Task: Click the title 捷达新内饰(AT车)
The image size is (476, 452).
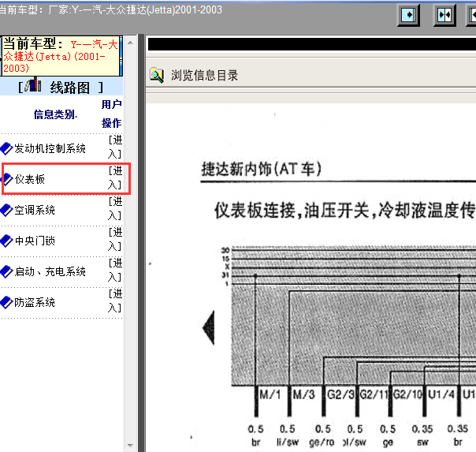Action: click(x=262, y=169)
